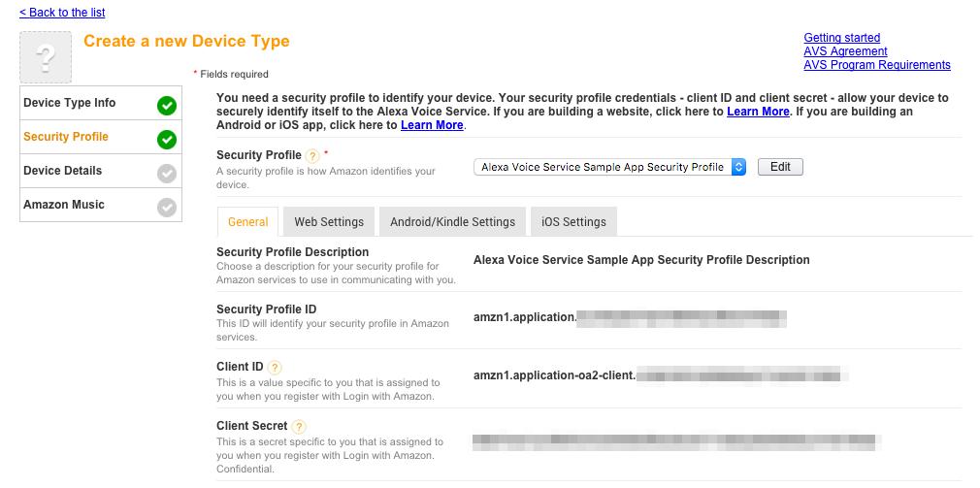Click the question mark device image placeholder

[46, 57]
